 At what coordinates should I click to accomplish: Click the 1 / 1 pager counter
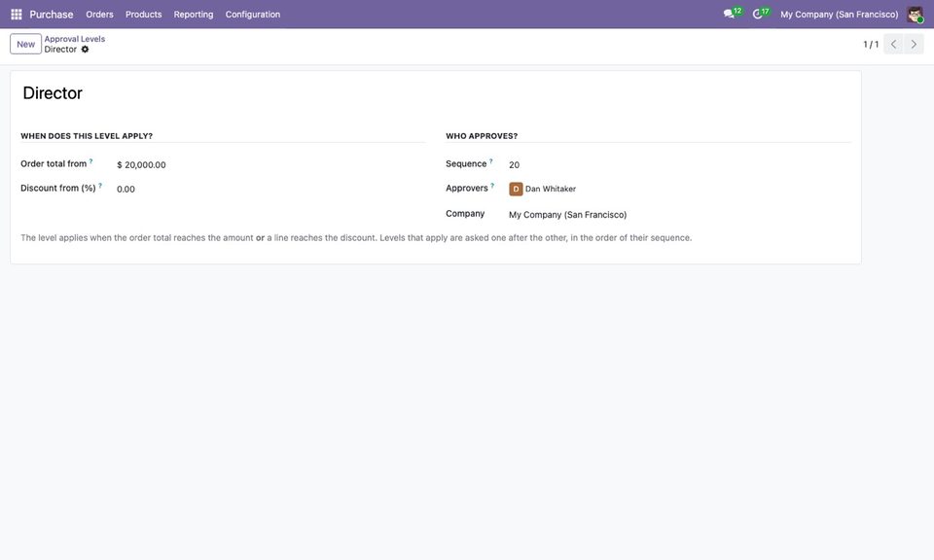871,45
